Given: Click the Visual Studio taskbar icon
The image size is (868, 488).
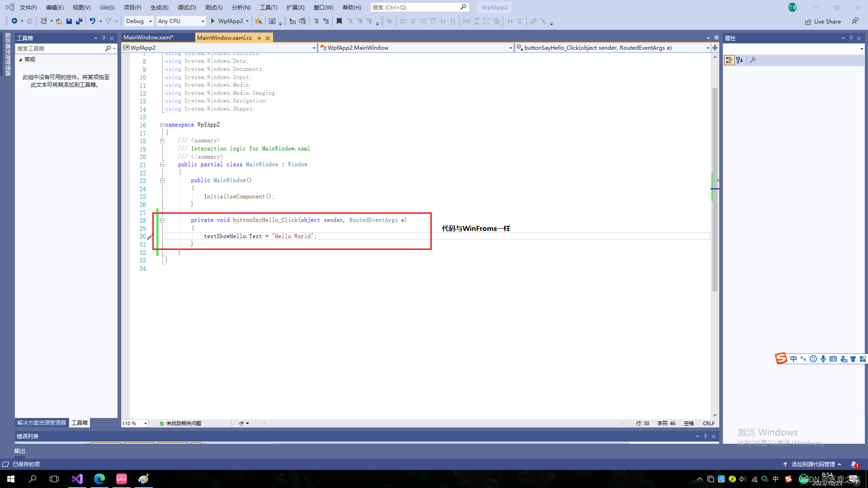Looking at the screenshot, I should pos(77,479).
